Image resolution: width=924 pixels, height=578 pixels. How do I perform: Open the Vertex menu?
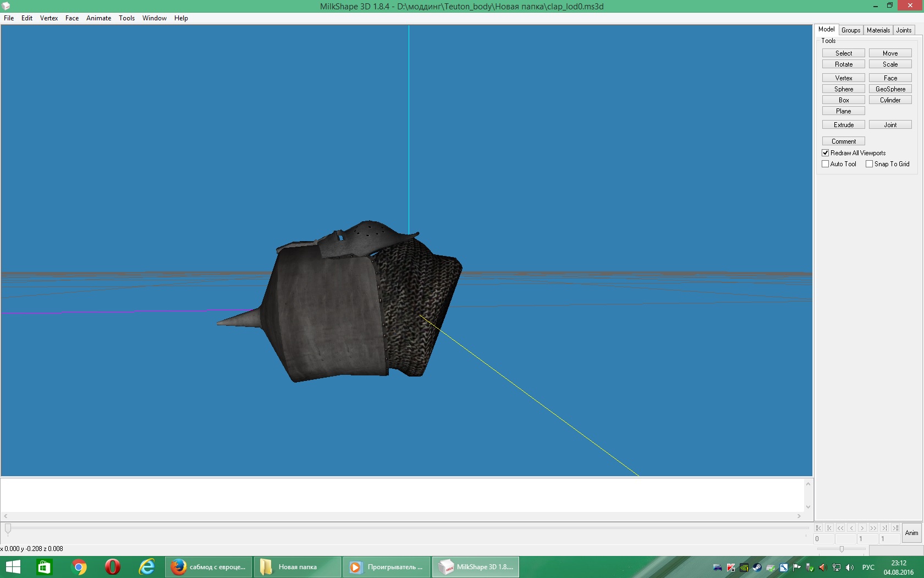click(49, 18)
